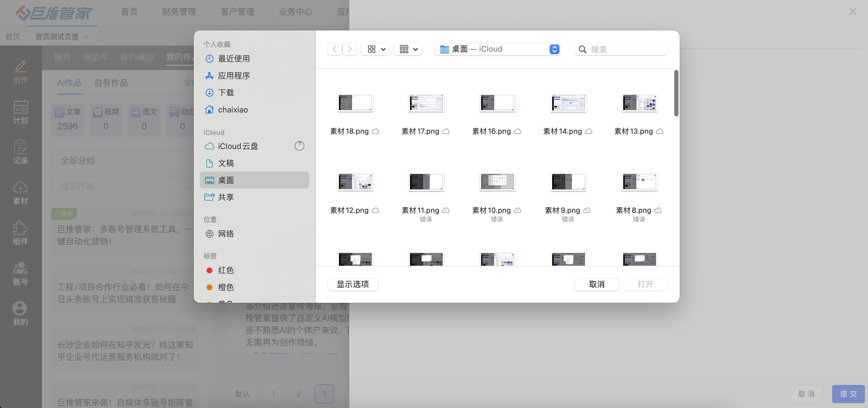Select iCloud云盘 in the sidebar
868x408 pixels.
238,146
